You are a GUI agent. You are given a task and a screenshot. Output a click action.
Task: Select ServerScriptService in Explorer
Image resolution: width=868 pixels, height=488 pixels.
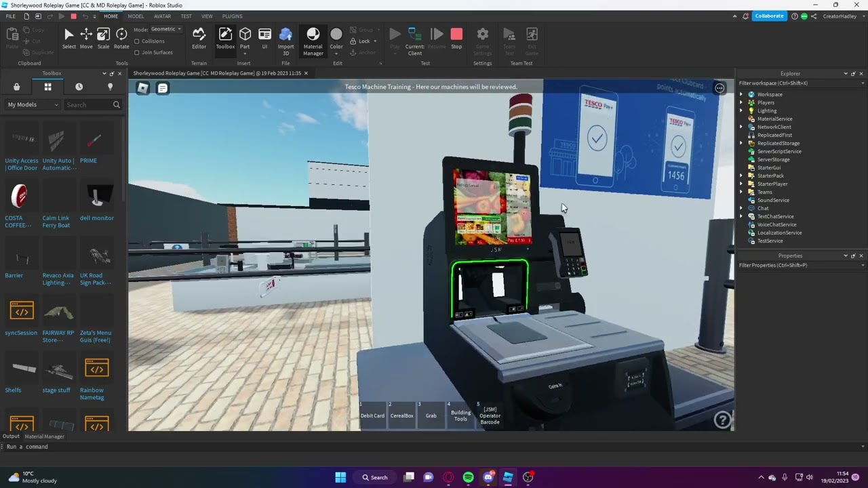(x=778, y=151)
